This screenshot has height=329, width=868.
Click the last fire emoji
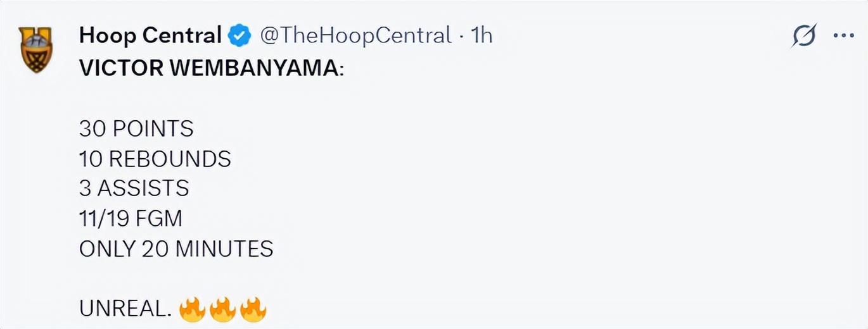click(253, 309)
